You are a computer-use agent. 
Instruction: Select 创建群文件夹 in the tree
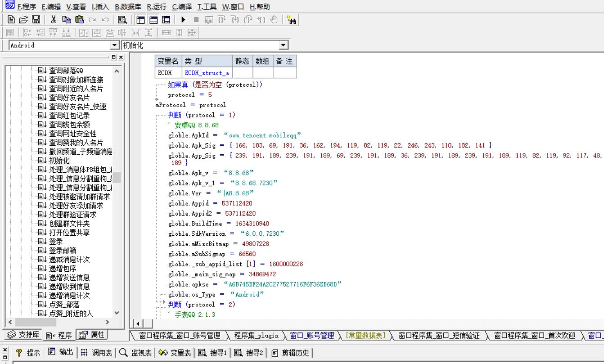(x=69, y=224)
